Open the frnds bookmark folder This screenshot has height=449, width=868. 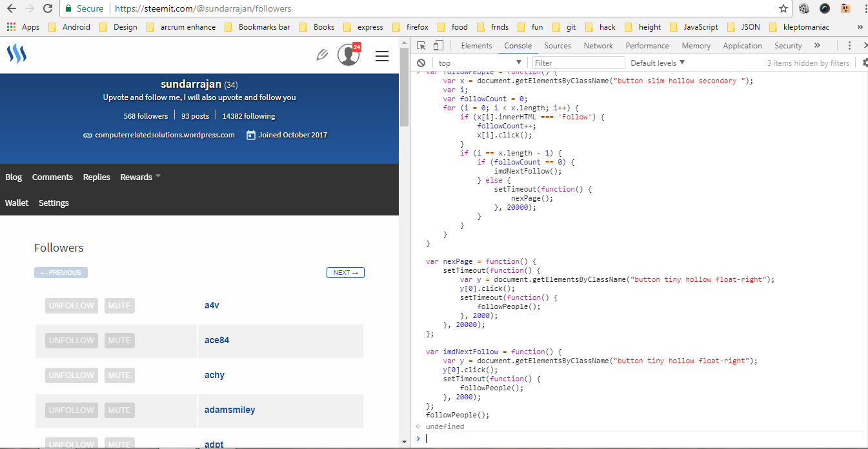coord(492,27)
